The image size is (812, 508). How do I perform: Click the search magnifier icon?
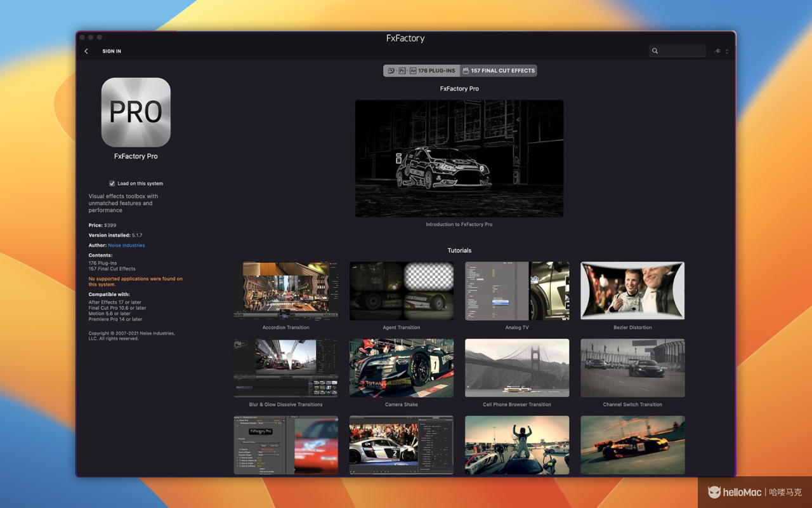click(x=655, y=51)
